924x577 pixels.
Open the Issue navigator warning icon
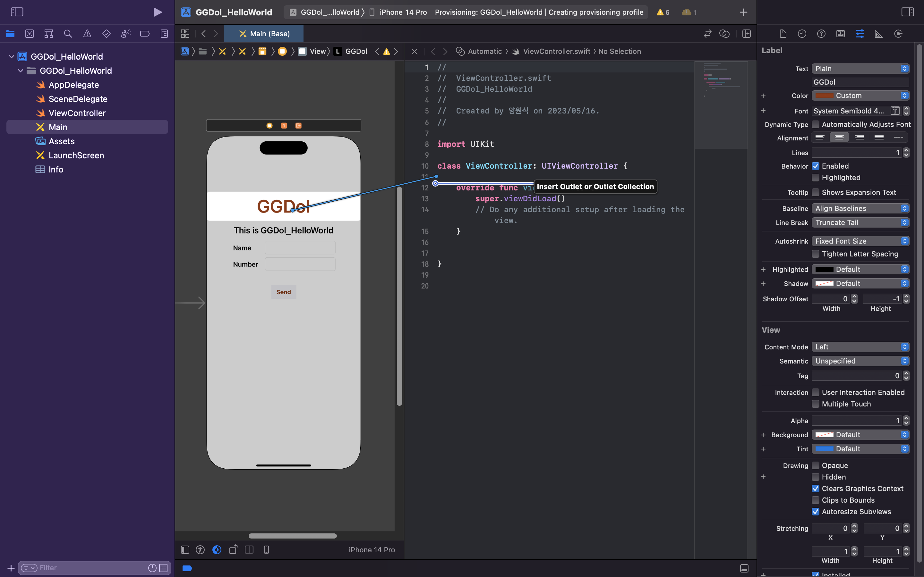tap(87, 34)
